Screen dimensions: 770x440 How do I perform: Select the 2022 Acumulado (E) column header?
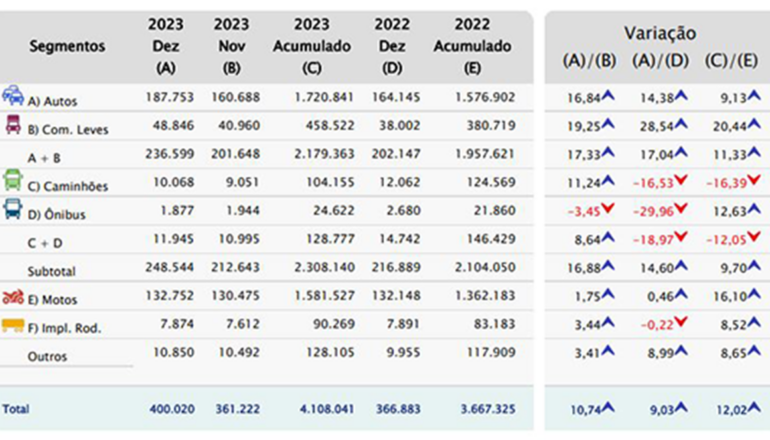click(x=472, y=47)
